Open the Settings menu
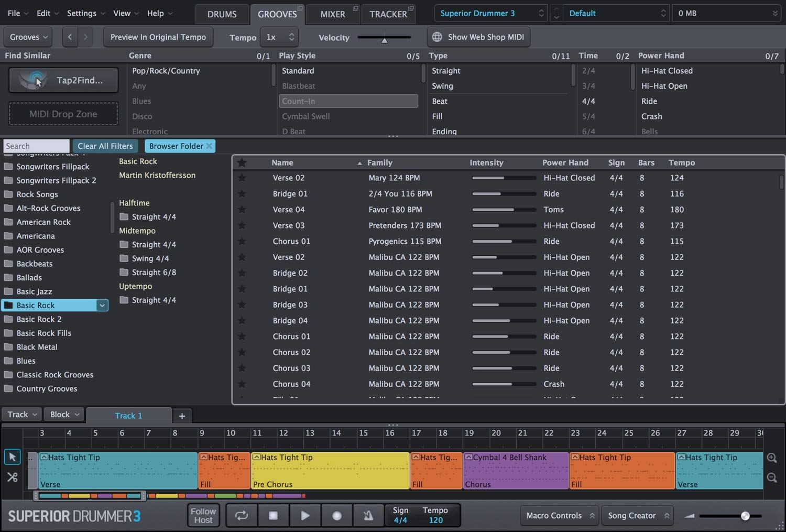Screen dimensions: 786x532 point(82,13)
